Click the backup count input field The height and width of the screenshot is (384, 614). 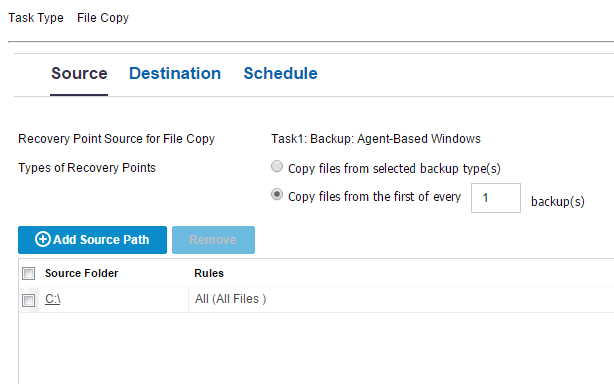point(496,198)
